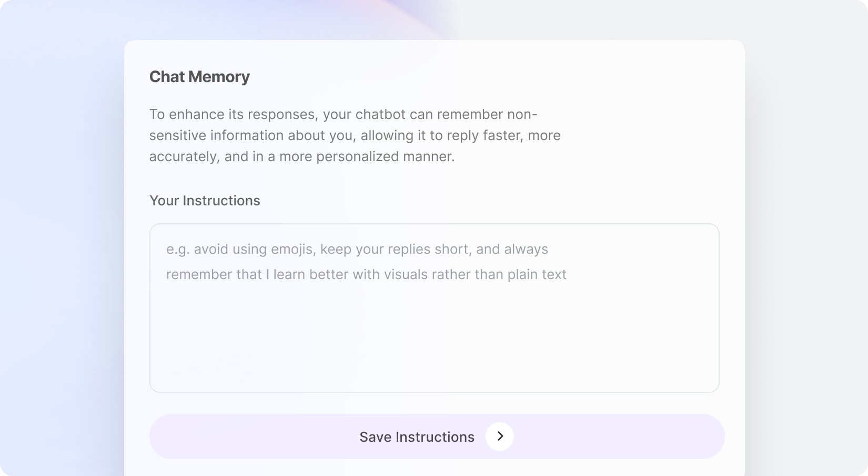Click the second placeholder line about visuals
This screenshot has width=868, height=476.
(366, 275)
